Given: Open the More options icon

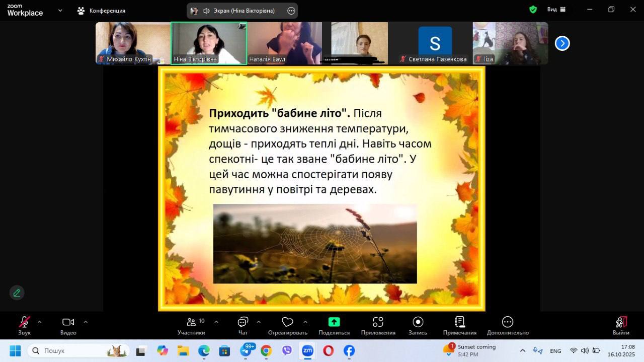Looking at the screenshot, I should point(507,322).
